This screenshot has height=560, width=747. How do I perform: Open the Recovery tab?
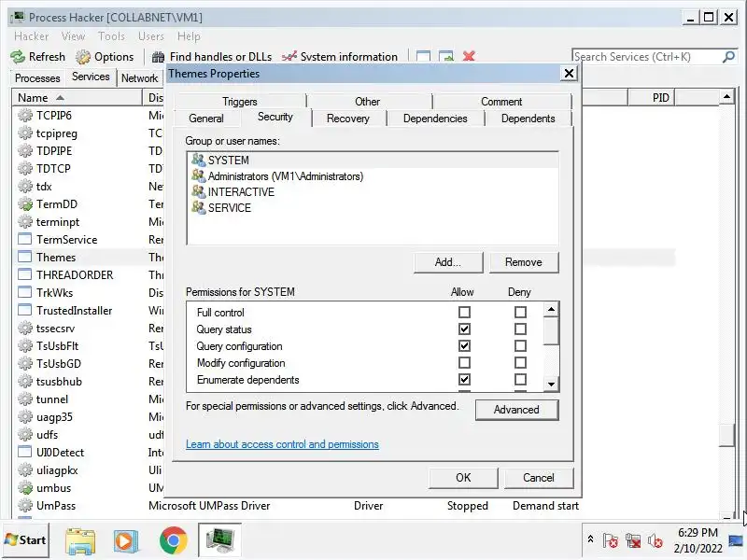point(347,119)
